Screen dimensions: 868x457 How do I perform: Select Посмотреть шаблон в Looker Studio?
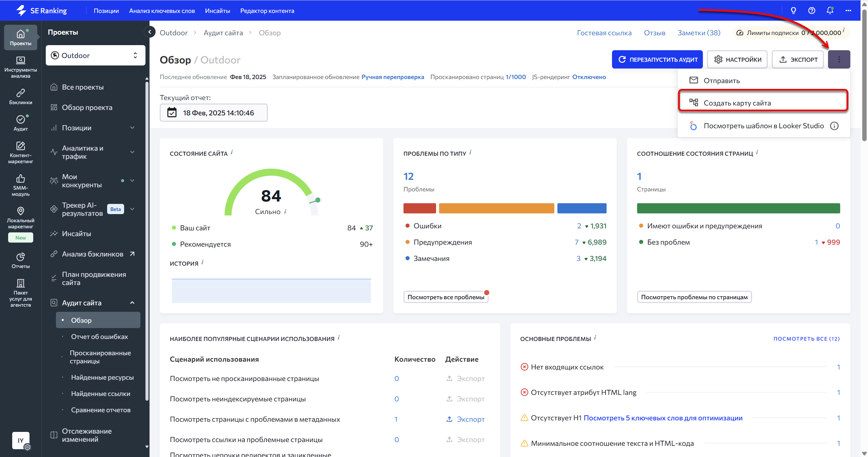[x=764, y=126]
